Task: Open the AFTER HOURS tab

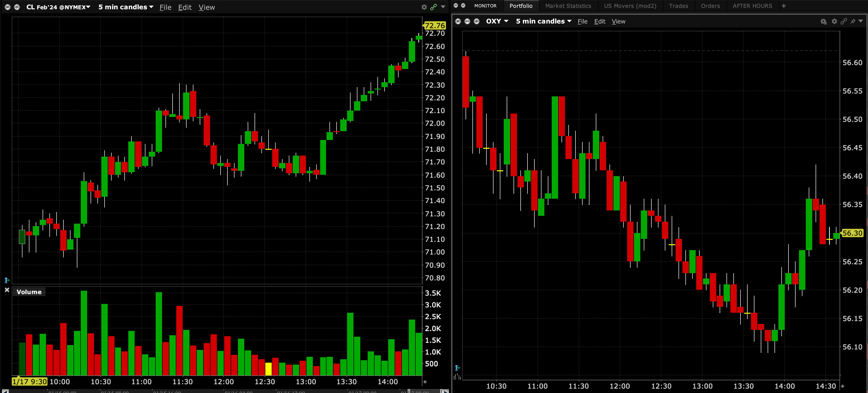Action: [x=752, y=6]
